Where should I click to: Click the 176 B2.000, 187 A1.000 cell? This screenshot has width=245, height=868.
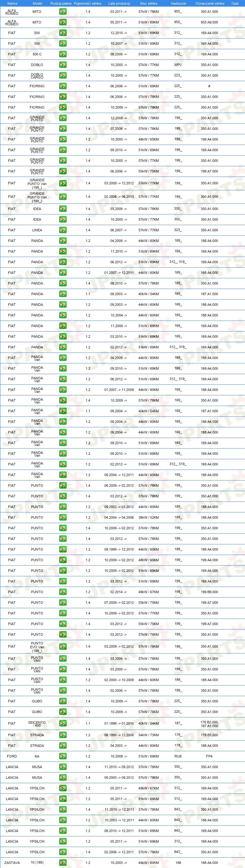pos(209,724)
